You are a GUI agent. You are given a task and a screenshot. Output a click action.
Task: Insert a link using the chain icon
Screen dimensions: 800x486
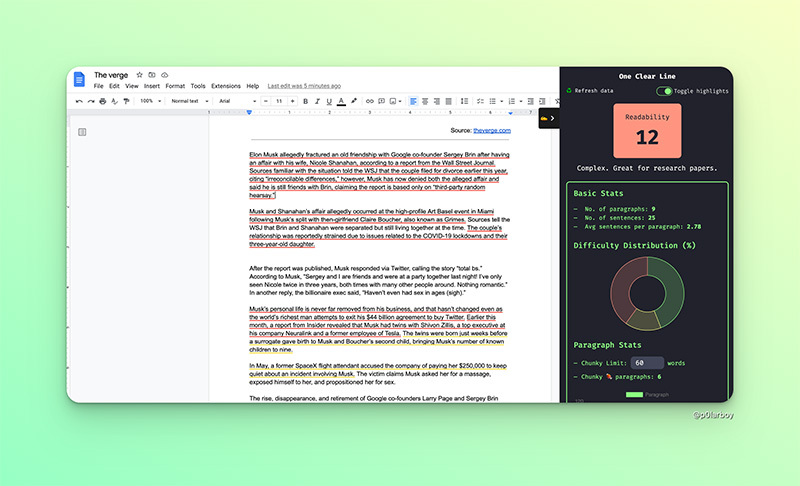(x=369, y=101)
